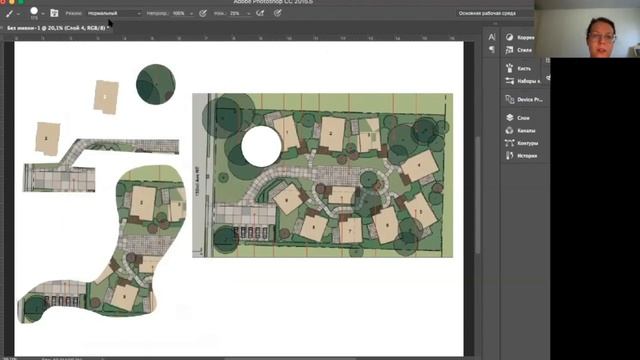
Task: Open the brush tip preset picker
Action: [34, 13]
